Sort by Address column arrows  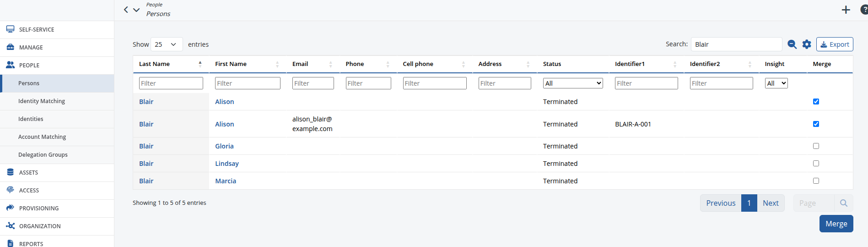[528, 64]
